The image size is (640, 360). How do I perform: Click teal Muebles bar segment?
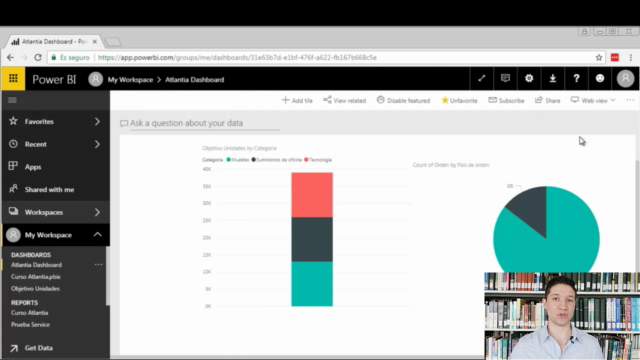pos(312,284)
